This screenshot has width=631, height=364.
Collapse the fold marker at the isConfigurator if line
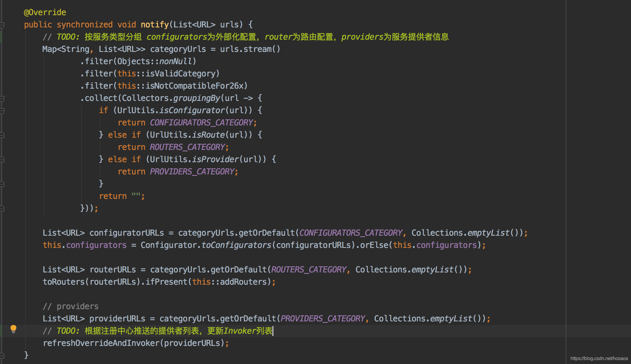click(x=2, y=111)
